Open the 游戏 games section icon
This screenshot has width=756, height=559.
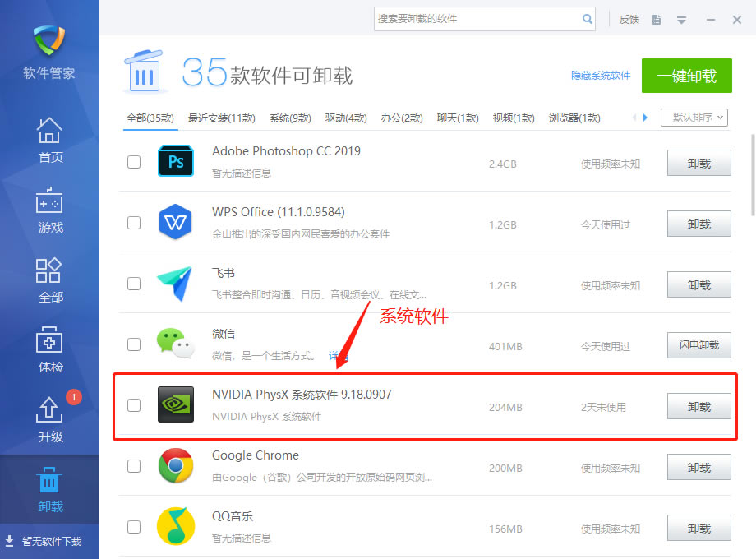pos(49,201)
